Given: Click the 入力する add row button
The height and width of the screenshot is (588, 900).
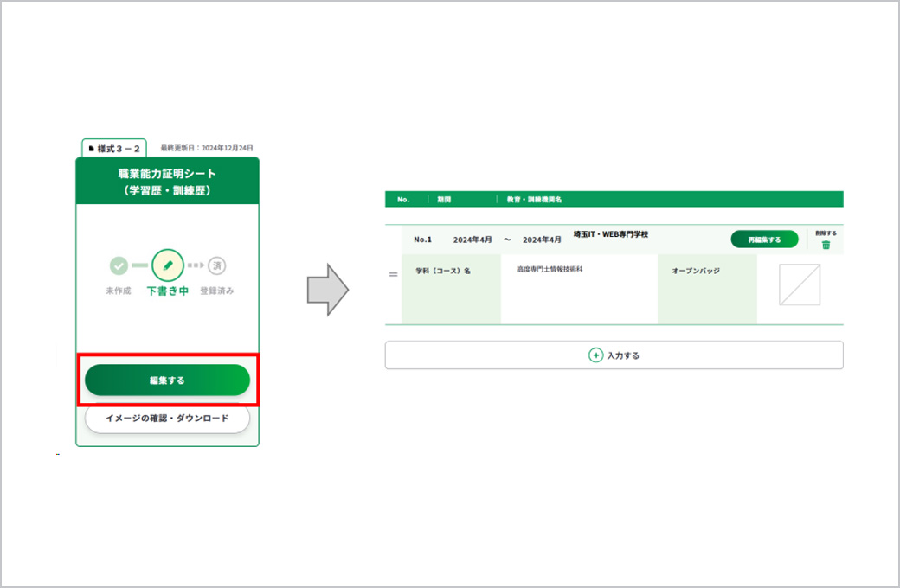Looking at the screenshot, I should pyautogui.click(x=614, y=355).
